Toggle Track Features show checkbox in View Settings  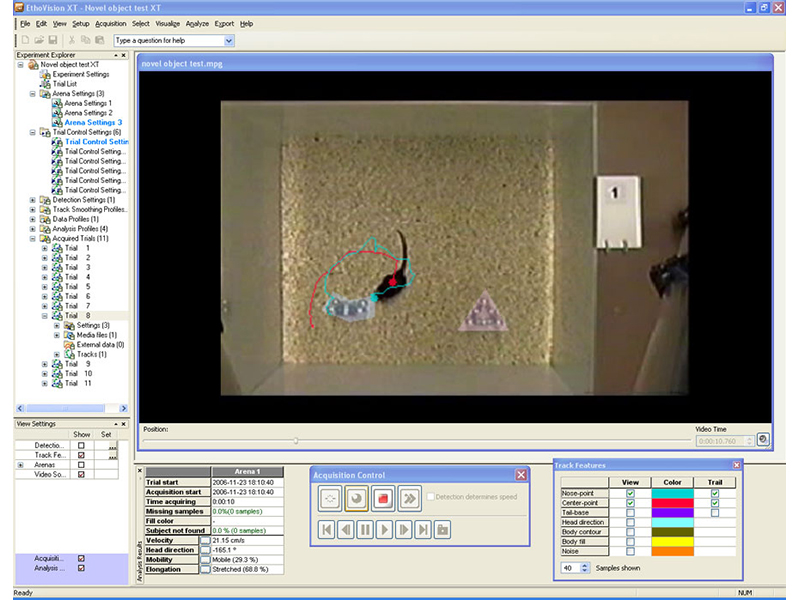(81, 455)
